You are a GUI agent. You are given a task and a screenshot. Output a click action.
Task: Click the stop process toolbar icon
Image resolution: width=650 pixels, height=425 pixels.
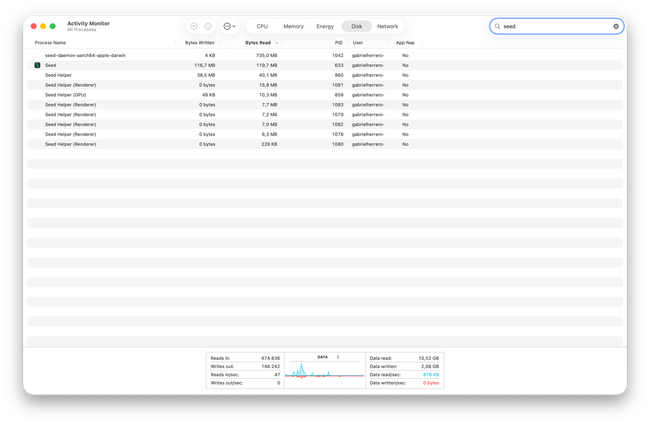tap(194, 26)
